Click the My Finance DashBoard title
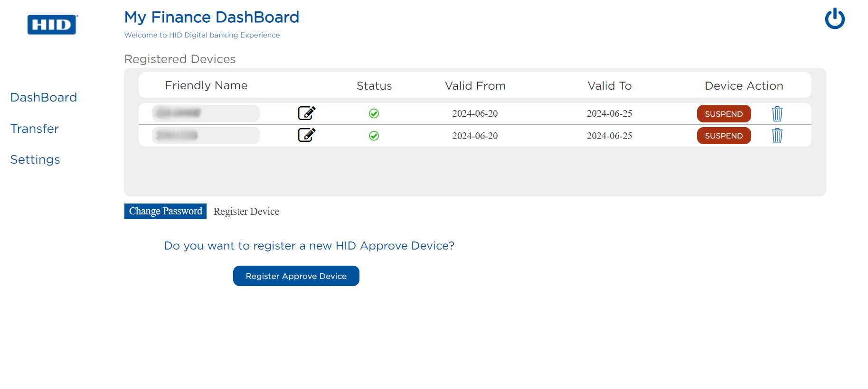Viewport: 868px width, 389px height. tap(212, 17)
